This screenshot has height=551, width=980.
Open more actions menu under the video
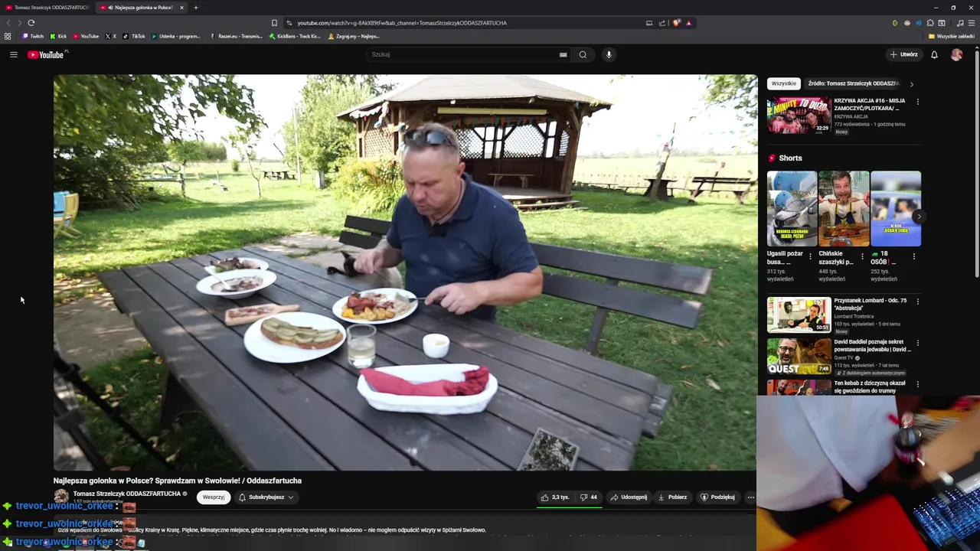[750, 497]
